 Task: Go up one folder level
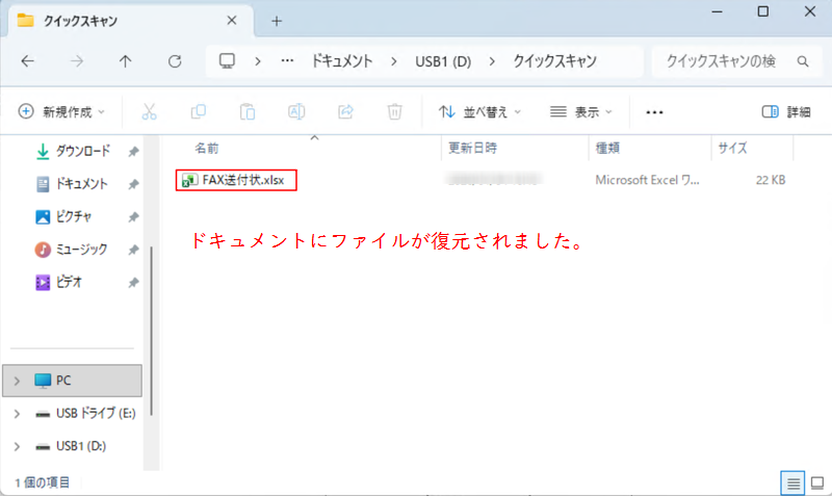click(x=125, y=61)
